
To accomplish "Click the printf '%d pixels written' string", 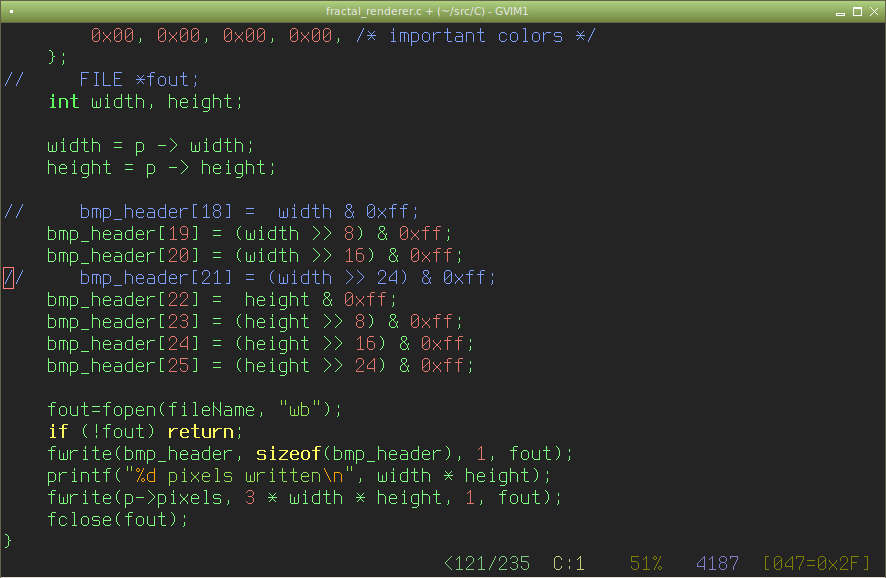I will click(x=239, y=476).
